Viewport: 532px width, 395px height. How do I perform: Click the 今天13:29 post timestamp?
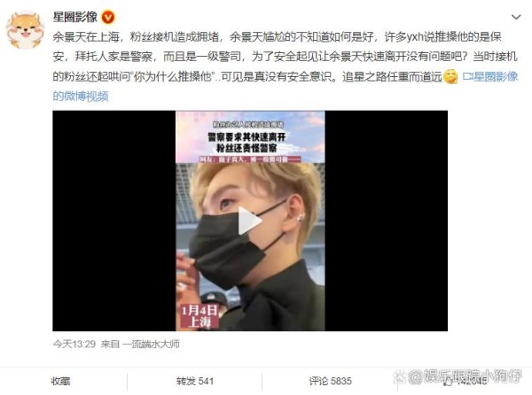tap(74, 345)
